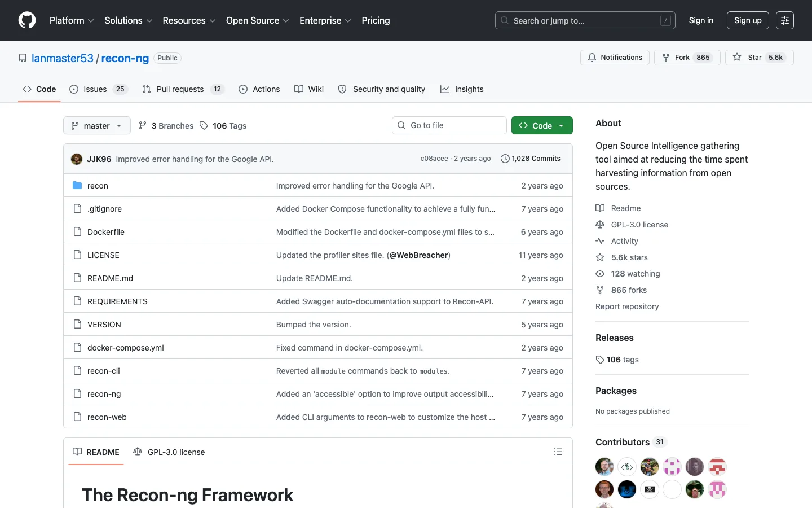Open the @WebBreacher mention link
Screen dimensions: 812x508
pyautogui.click(x=418, y=255)
